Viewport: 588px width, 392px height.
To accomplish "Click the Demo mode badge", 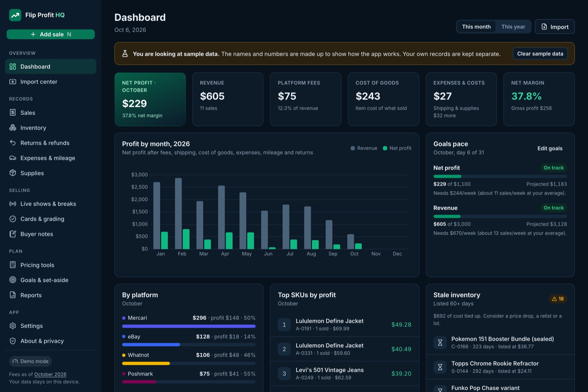I will point(31,361).
